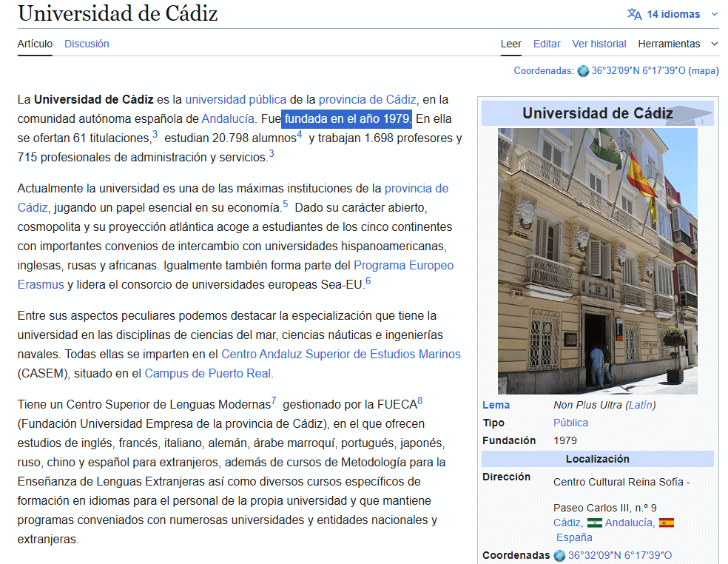
Task: Switch to the Discusión tab
Action: (87, 44)
